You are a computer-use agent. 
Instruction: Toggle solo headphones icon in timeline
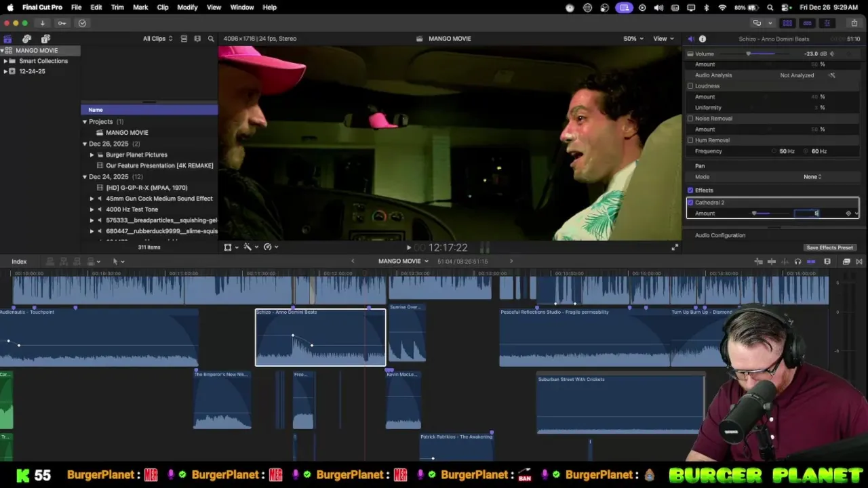[x=797, y=262]
